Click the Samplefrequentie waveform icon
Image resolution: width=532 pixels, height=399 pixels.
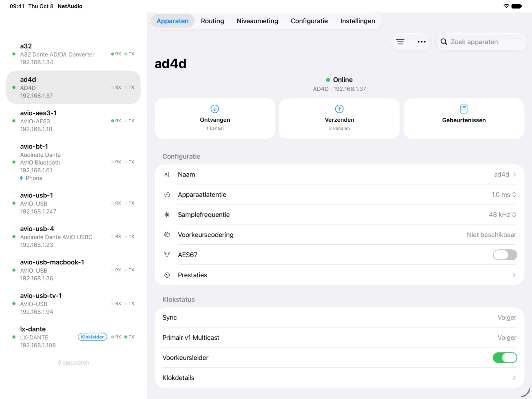(x=167, y=215)
